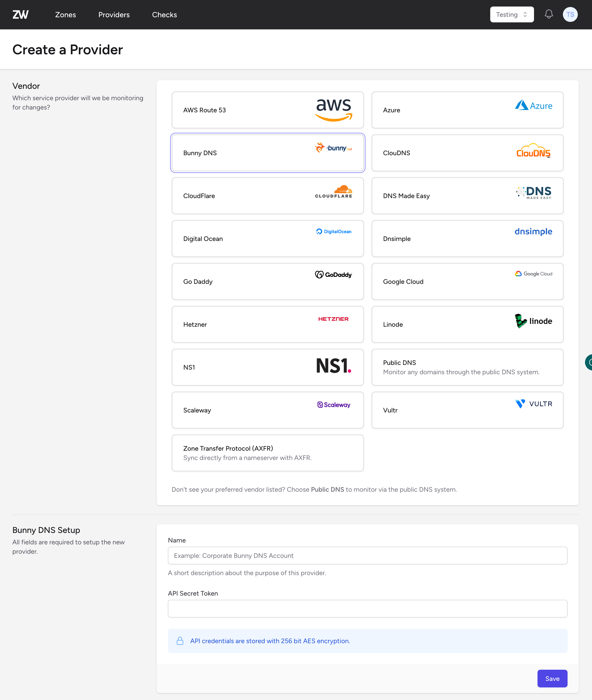Open the Checks section

pyautogui.click(x=164, y=14)
